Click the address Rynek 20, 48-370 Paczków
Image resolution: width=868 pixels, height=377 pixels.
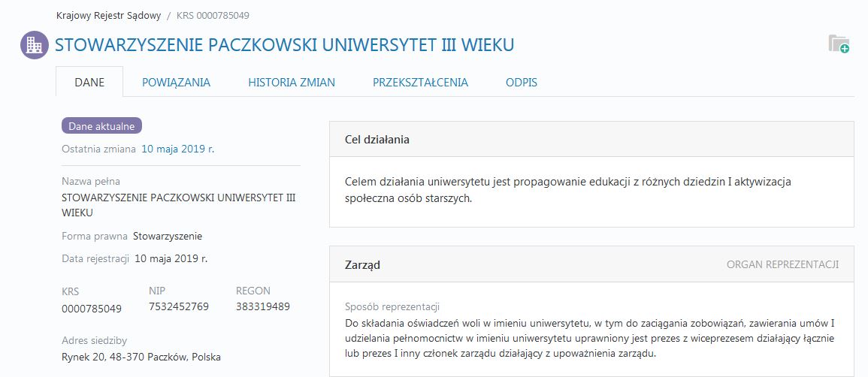click(x=141, y=357)
